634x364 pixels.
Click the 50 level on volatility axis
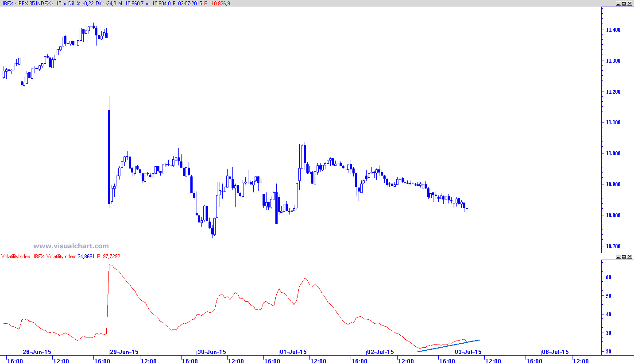click(609, 296)
